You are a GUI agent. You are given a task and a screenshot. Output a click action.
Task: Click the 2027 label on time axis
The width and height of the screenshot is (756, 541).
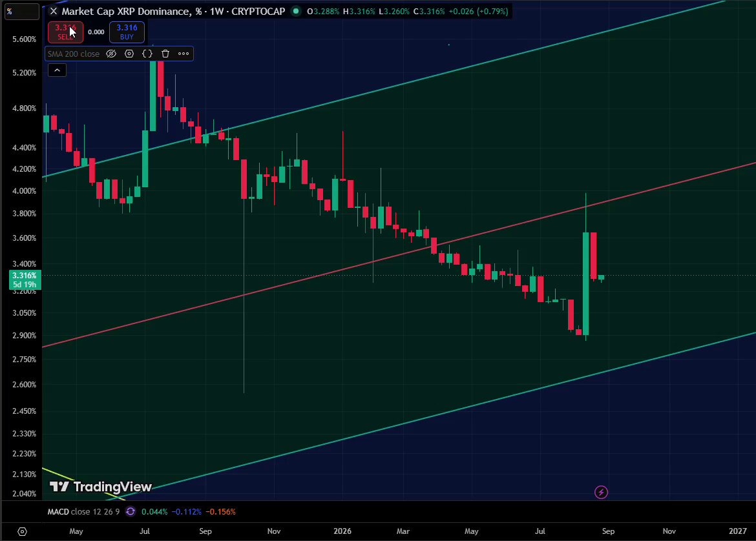738,531
